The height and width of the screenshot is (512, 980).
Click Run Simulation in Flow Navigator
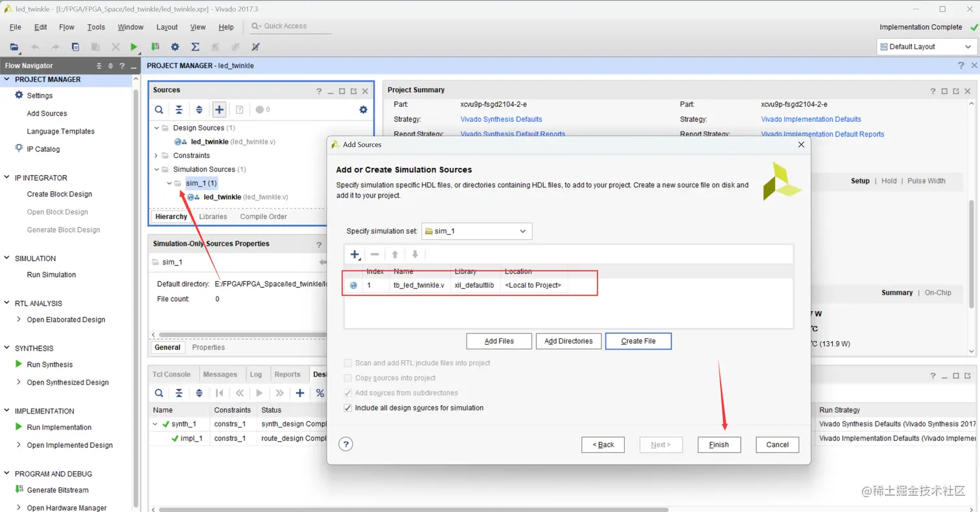coord(51,275)
